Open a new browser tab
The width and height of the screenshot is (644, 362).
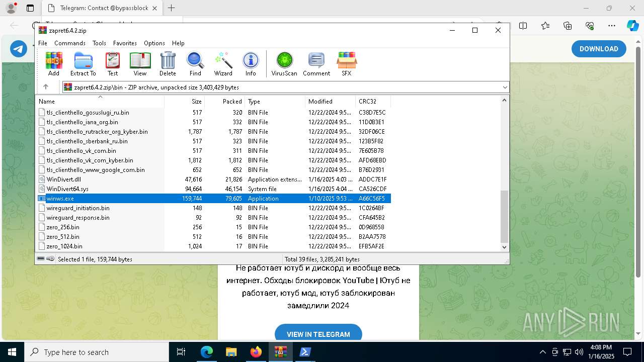tap(171, 8)
